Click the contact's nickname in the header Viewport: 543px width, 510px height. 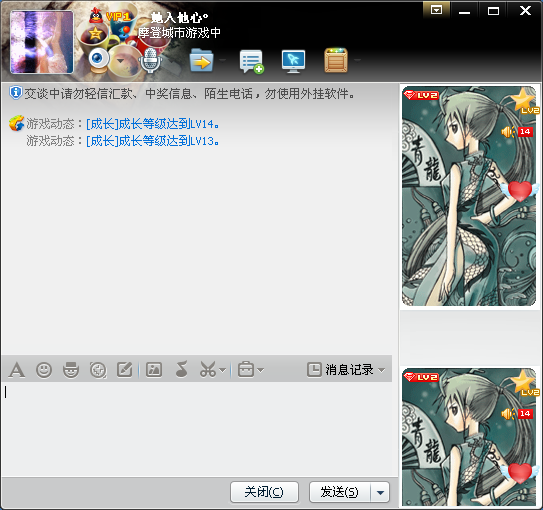click(x=179, y=17)
